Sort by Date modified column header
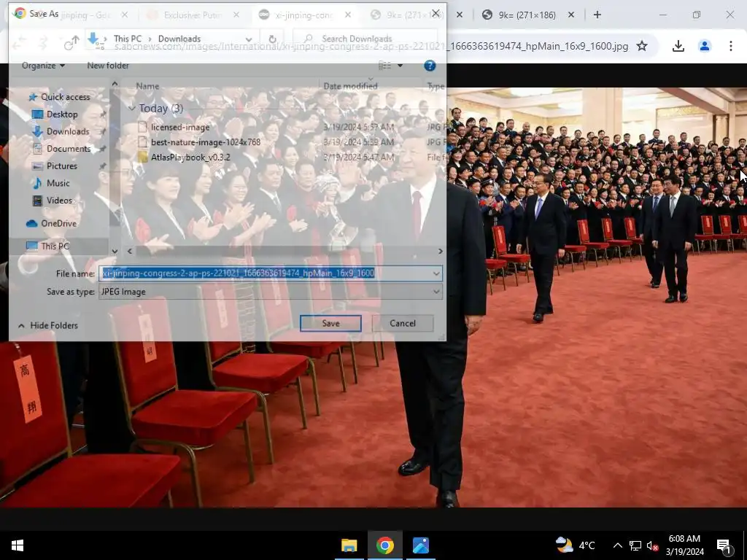 (351, 86)
